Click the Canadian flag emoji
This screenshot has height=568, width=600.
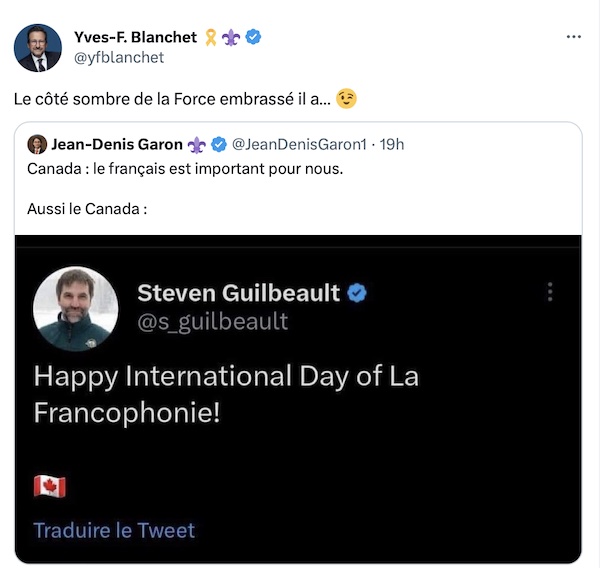click(50, 486)
